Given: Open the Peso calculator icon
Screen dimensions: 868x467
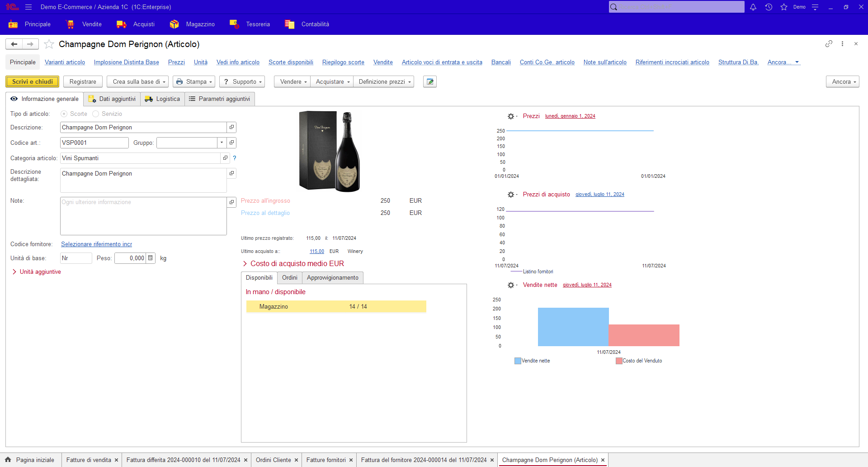Looking at the screenshot, I should point(151,258).
